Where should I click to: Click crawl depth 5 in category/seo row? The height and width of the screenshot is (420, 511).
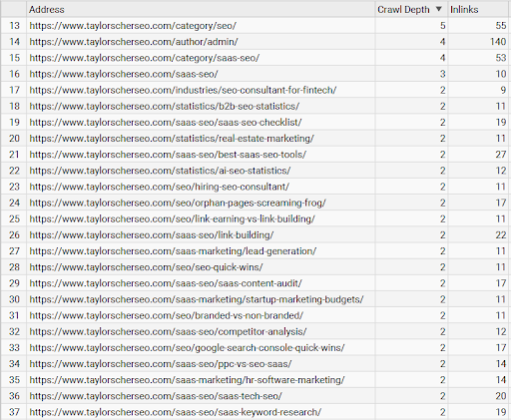click(x=442, y=26)
